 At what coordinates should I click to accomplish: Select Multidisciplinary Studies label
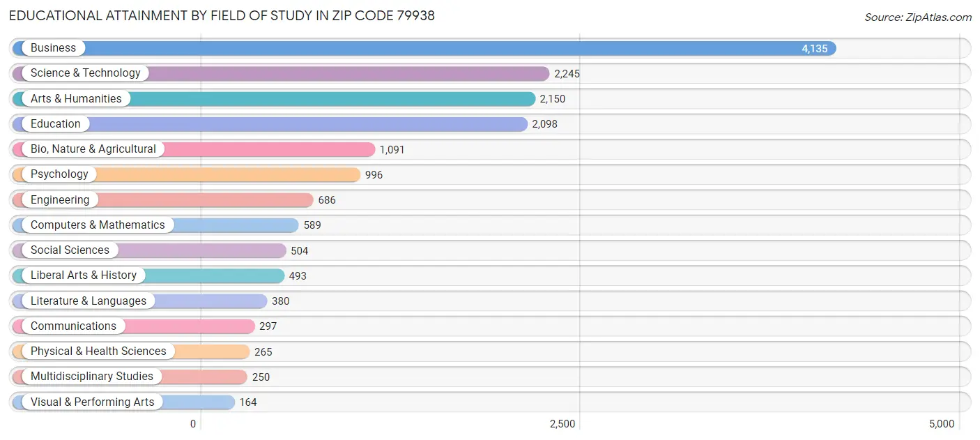92,377
